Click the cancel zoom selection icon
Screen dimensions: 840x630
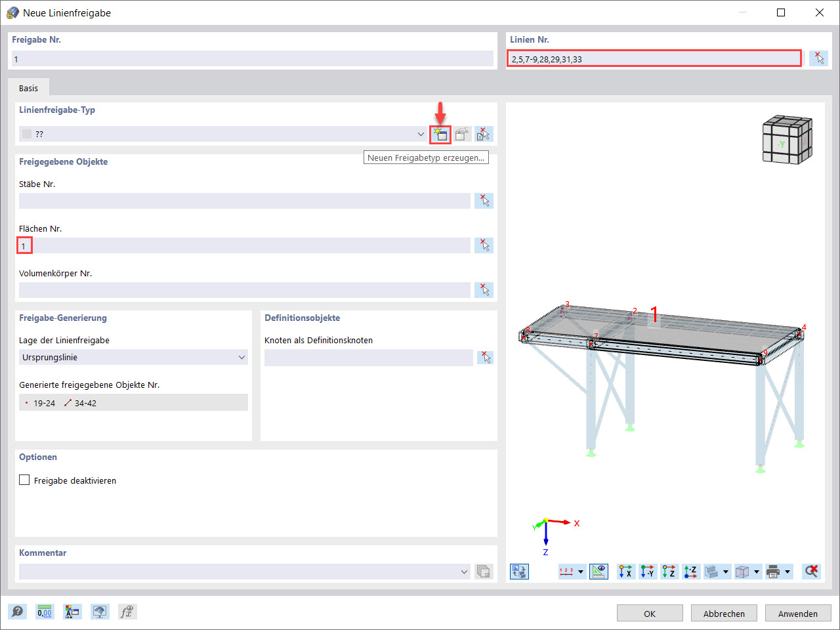[x=812, y=572]
